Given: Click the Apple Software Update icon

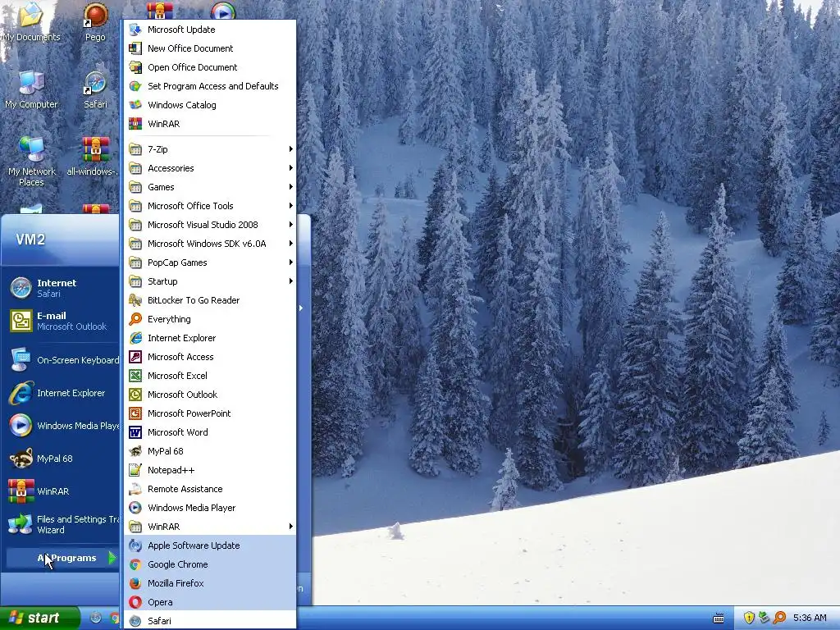Looking at the screenshot, I should coord(135,546).
